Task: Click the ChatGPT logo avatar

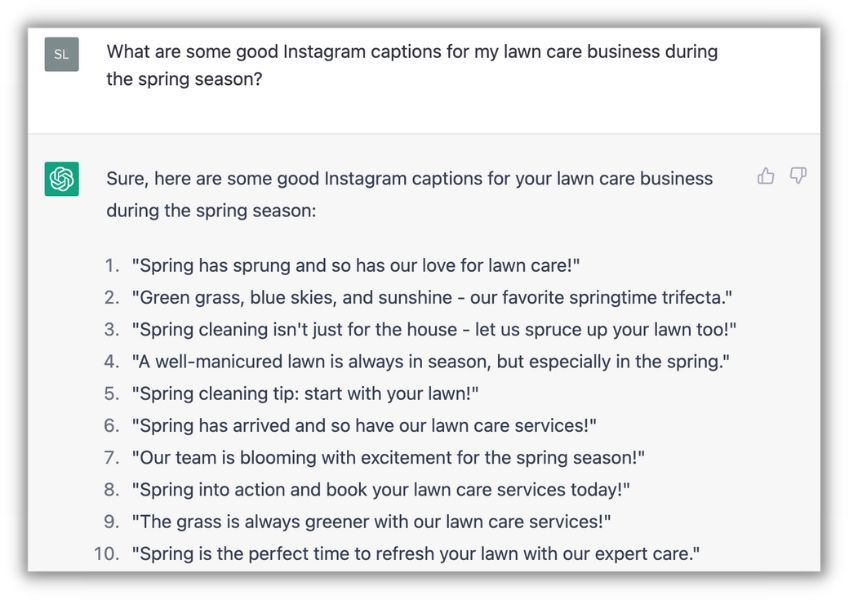Action: (x=62, y=179)
